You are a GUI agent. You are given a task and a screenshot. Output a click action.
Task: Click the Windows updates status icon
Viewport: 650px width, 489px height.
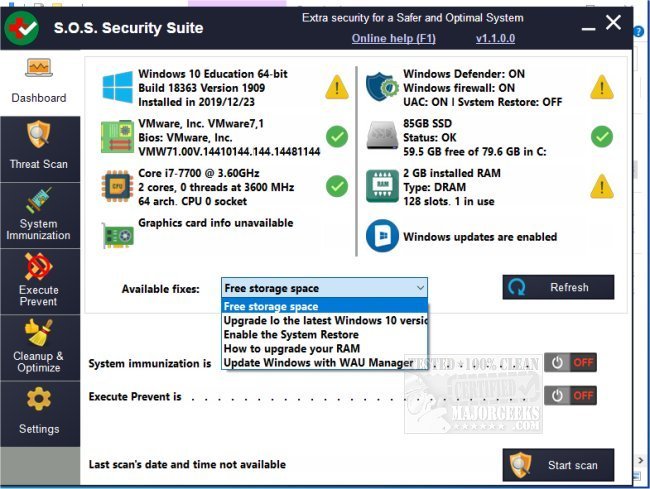point(382,236)
